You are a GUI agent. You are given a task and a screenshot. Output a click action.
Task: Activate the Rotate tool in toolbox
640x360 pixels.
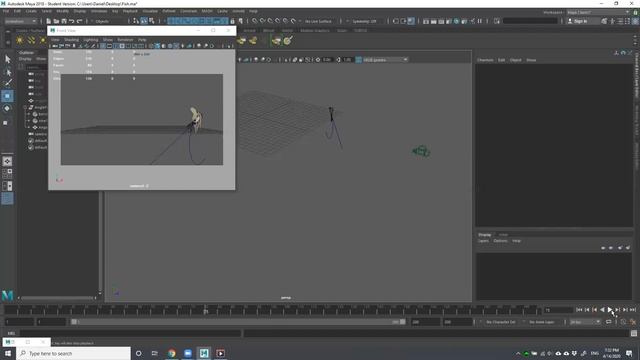click(7, 109)
